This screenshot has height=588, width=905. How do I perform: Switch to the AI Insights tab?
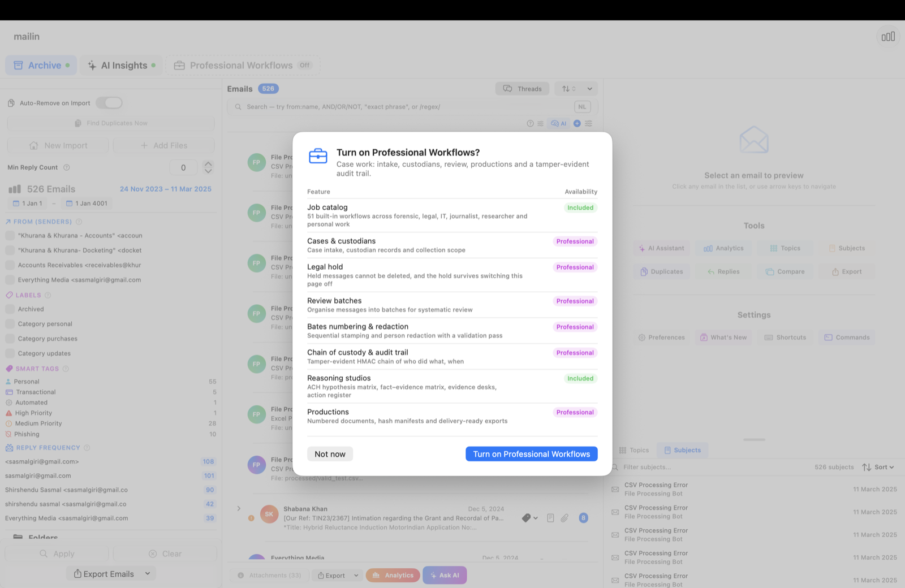point(121,66)
